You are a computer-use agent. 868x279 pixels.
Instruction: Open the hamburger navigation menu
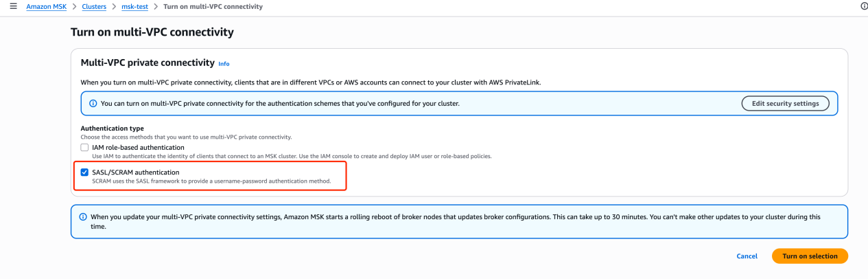(13, 6)
